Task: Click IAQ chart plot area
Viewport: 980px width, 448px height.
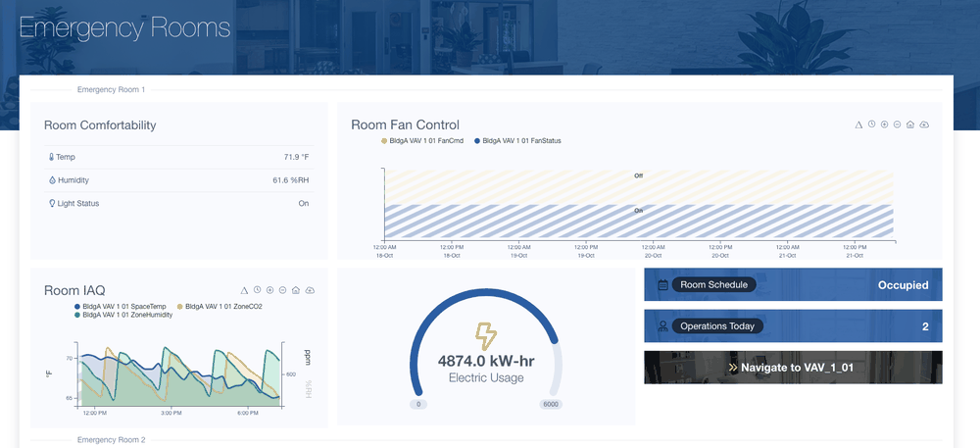Action: point(178,374)
